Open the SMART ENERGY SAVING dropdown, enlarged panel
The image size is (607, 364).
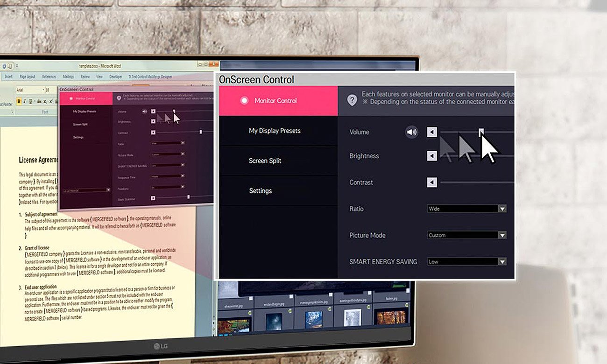467,262
